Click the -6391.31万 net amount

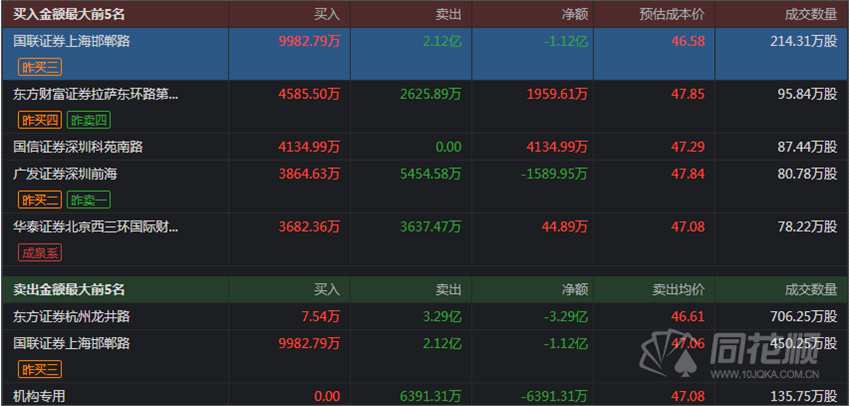tap(555, 396)
